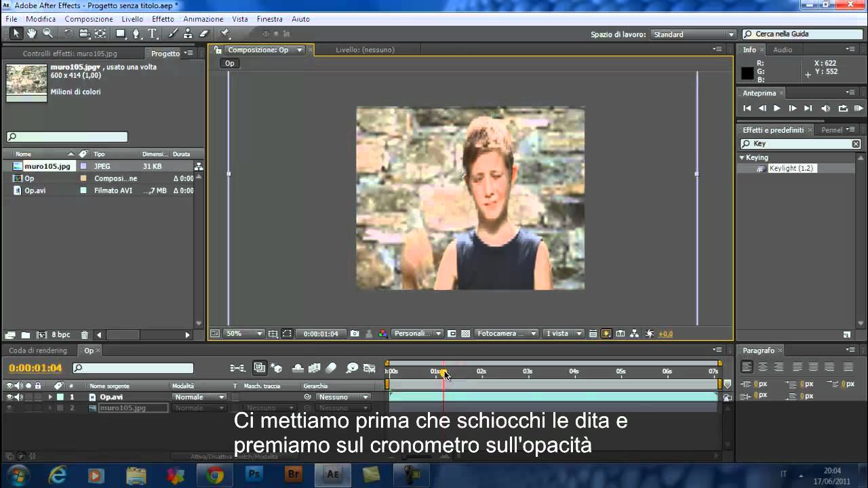Switch to the Audio panel tab

coord(783,49)
